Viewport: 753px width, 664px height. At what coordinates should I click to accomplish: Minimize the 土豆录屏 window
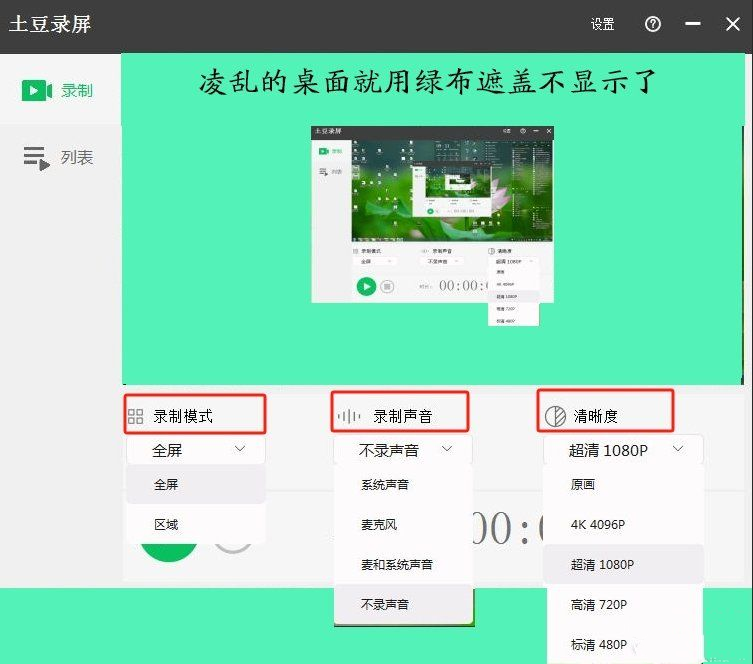(x=692, y=24)
